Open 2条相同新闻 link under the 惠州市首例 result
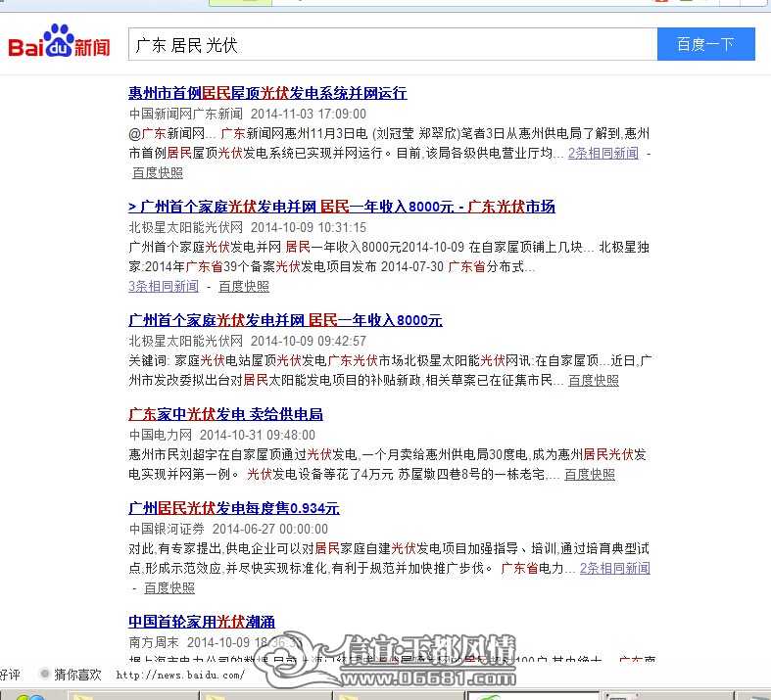 pyautogui.click(x=603, y=154)
